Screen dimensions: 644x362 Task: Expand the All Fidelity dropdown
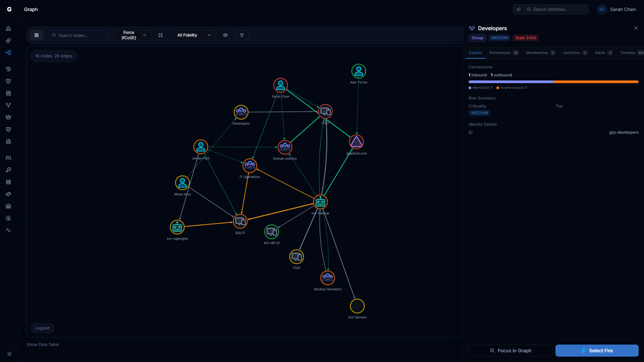[194, 35]
